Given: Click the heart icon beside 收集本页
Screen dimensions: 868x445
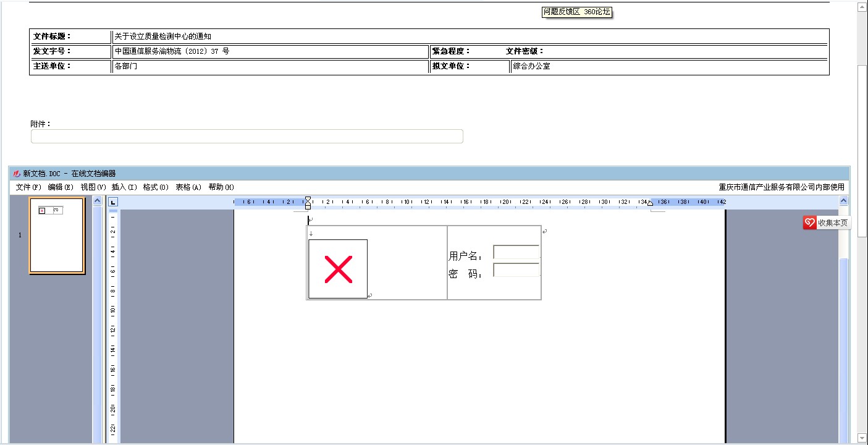Looking at the screenshot, I should [x=809, y=223].
